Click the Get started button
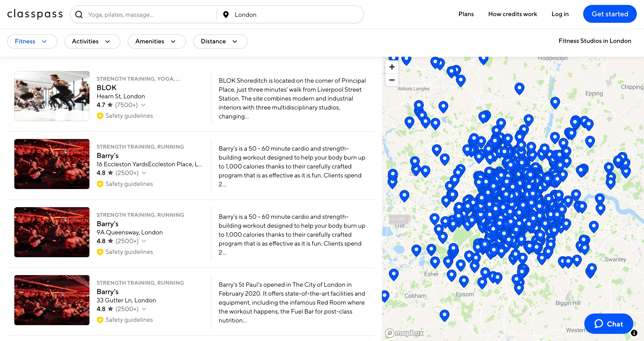This screenshot has width=644, height=341. pos(610,14)
